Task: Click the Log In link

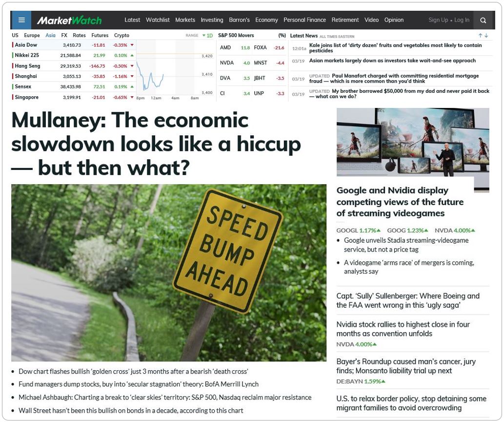Action: (x=462, y=20)
